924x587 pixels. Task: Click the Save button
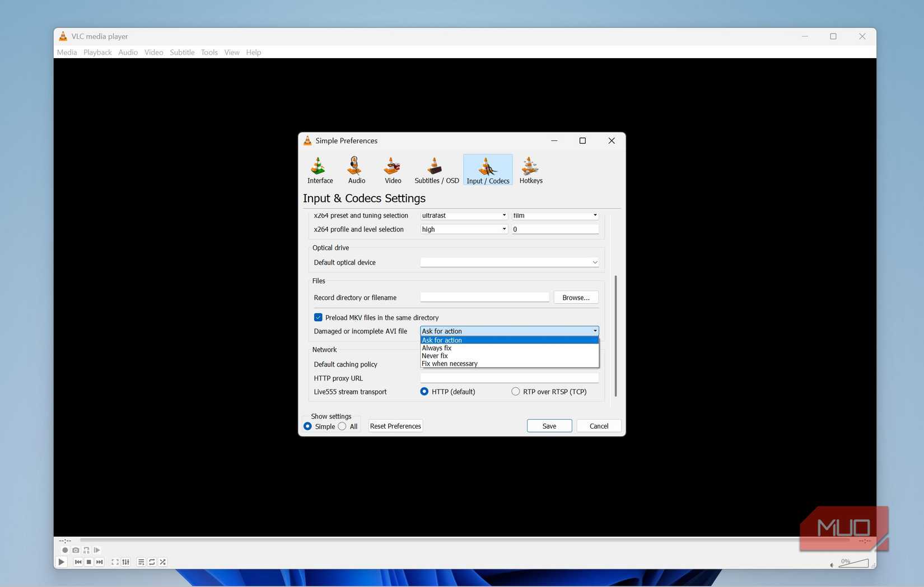549,426
